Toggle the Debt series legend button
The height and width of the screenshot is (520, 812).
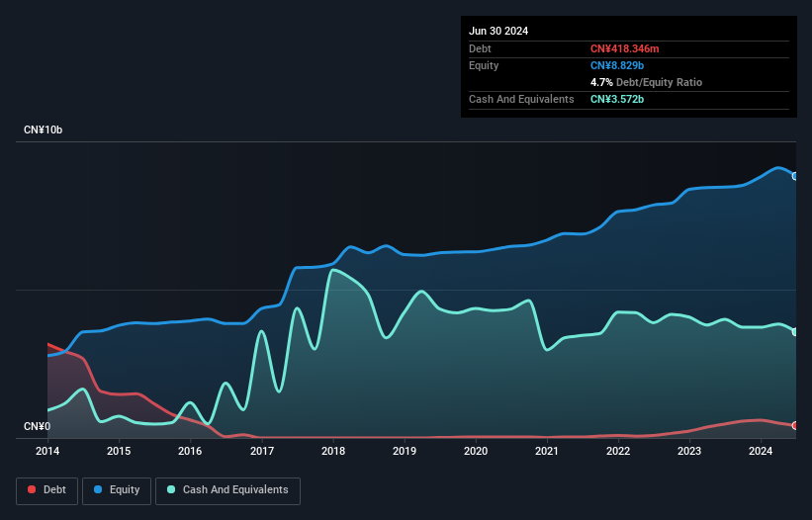[x=47, y=490]
